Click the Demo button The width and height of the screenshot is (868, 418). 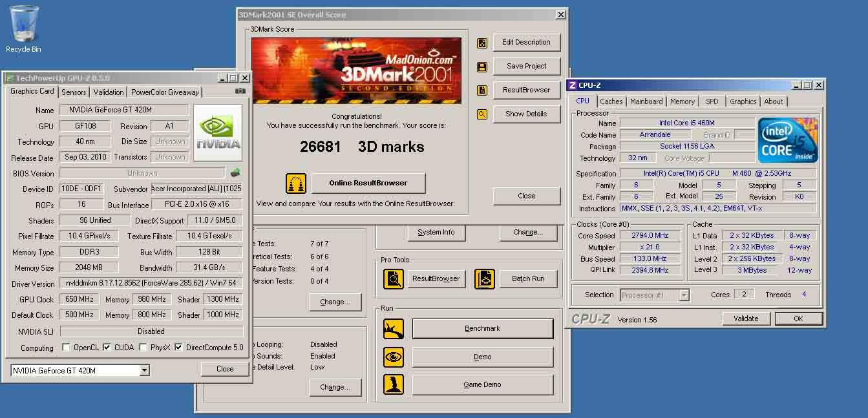coord(483,357)
